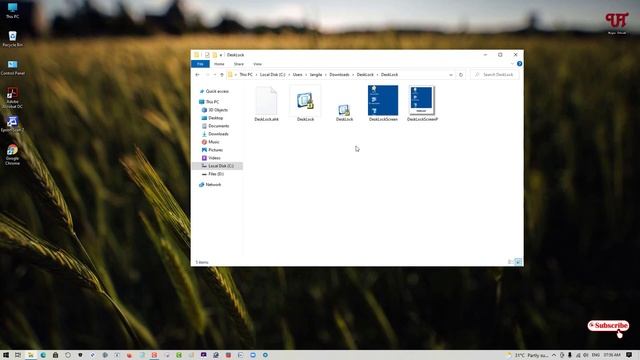Viewport: 640px width, 360px height.
Task: Select the DeskLockScreenP image thumbnail
Action: click(x=422, y=103)
